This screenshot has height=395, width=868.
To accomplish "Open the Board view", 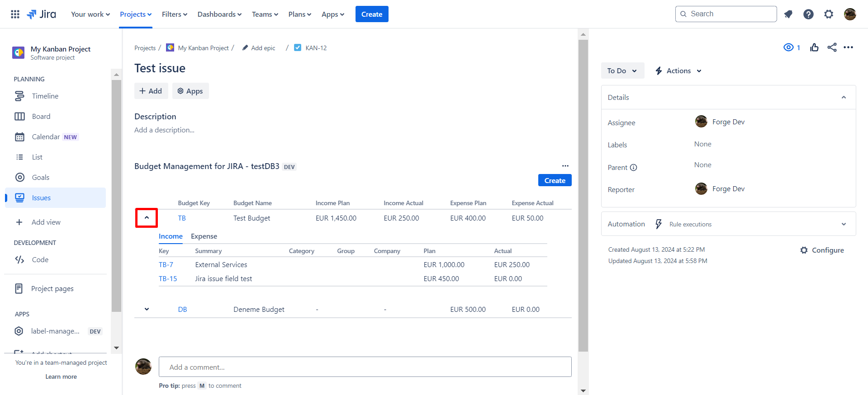I will coord(55,116).
